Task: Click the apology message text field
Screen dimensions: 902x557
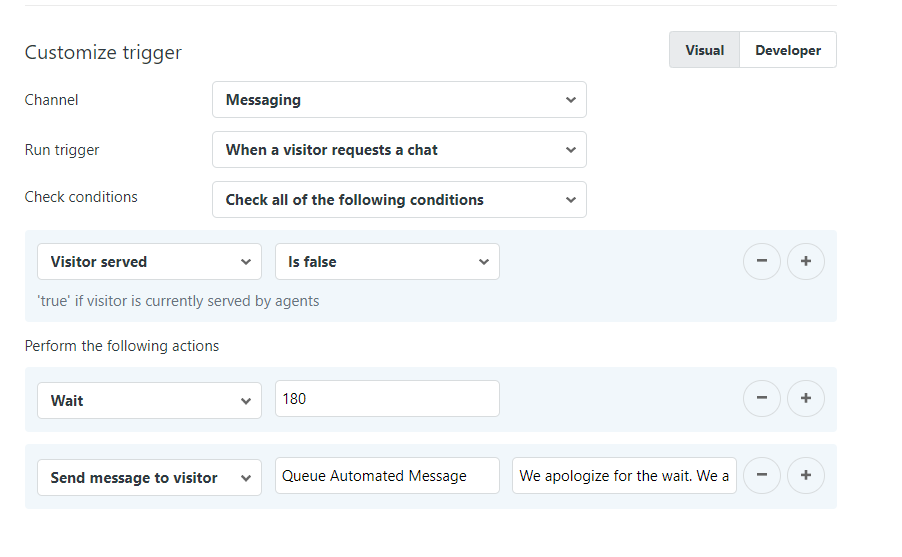Action: pyautogui.click(x=624, y=476)
